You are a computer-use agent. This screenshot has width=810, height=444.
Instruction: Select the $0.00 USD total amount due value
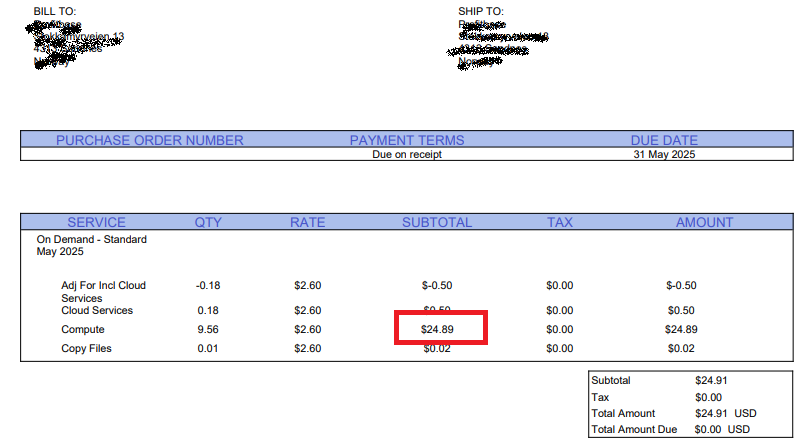[x=722, y=429]
